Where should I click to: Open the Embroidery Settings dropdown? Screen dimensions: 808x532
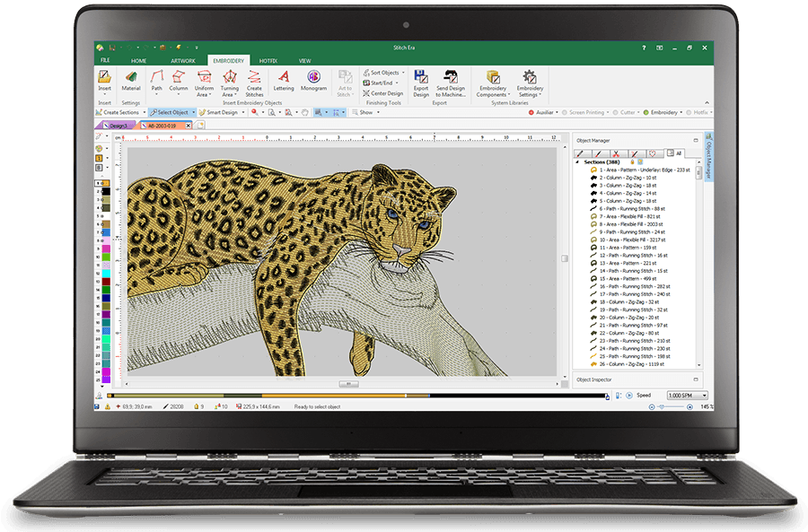(x=530, y=82)
